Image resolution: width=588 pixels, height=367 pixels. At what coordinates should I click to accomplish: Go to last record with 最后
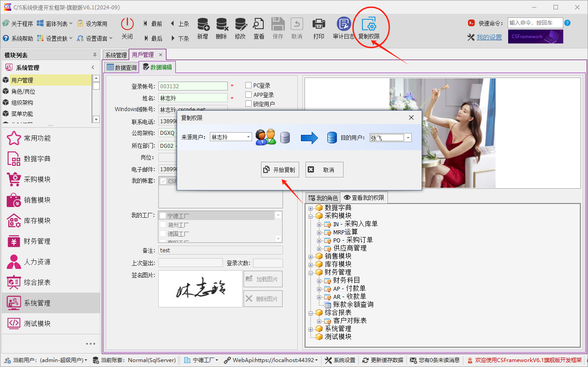point(152,39)
